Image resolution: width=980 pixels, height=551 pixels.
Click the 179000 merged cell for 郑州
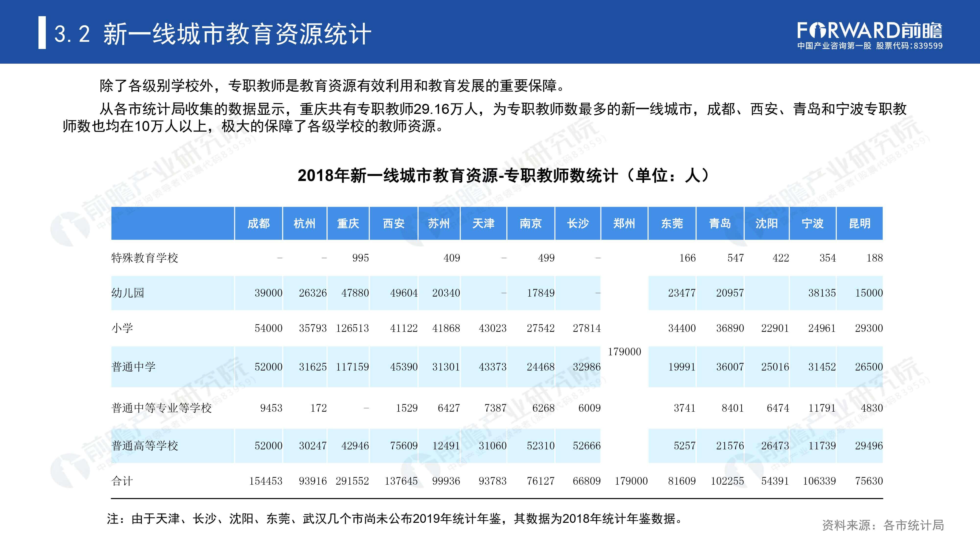click(x=624, y=352)
